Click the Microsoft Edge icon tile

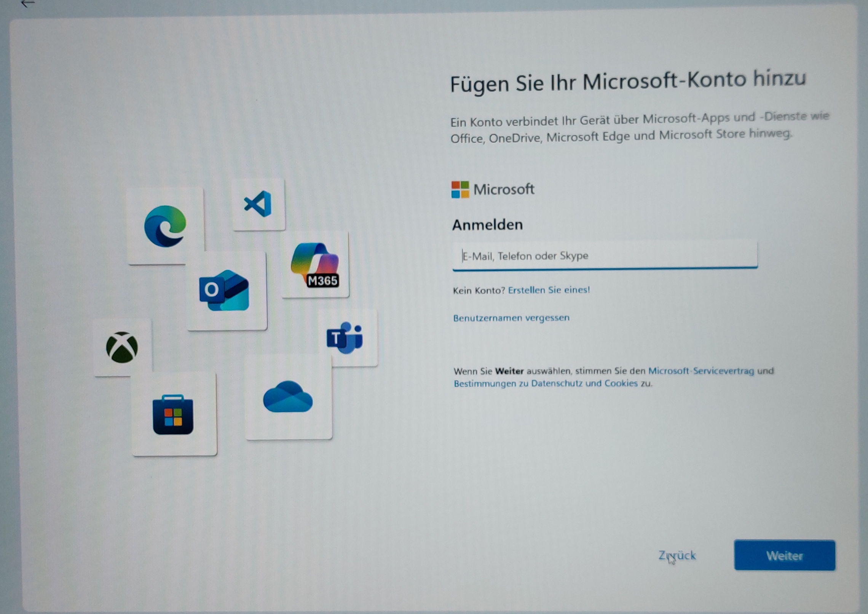coord(165,226)
